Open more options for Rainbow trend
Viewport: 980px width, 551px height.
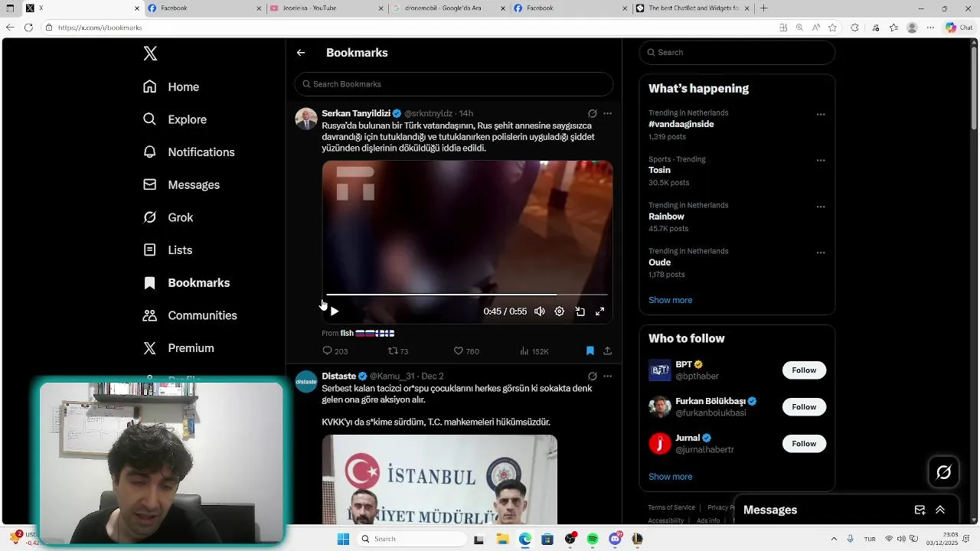click(x=821, y=207)
